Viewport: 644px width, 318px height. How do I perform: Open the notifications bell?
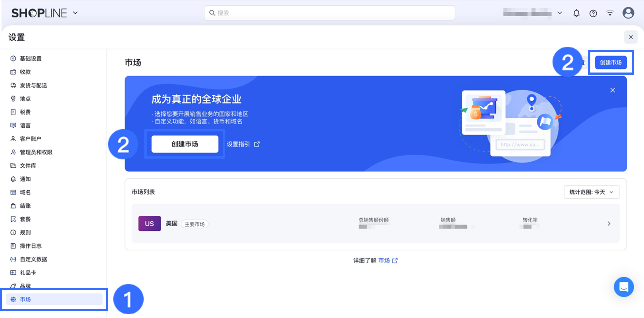pyautogui.click(x=576, y=13)
